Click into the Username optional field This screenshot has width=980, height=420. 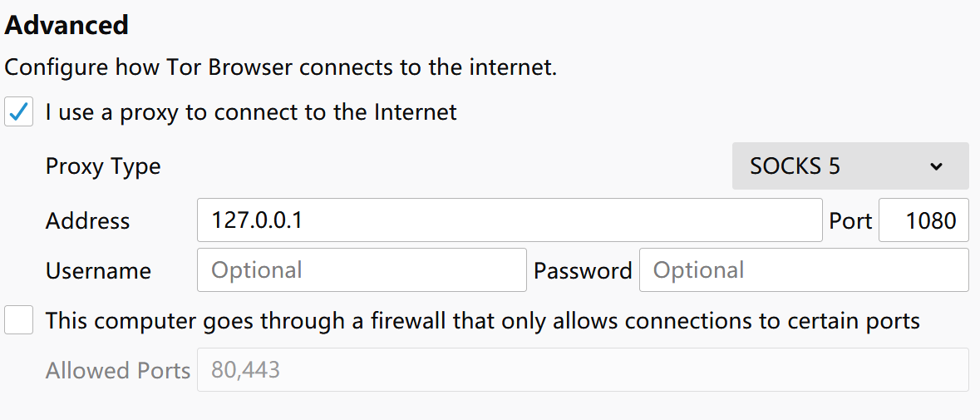(362, 270)
